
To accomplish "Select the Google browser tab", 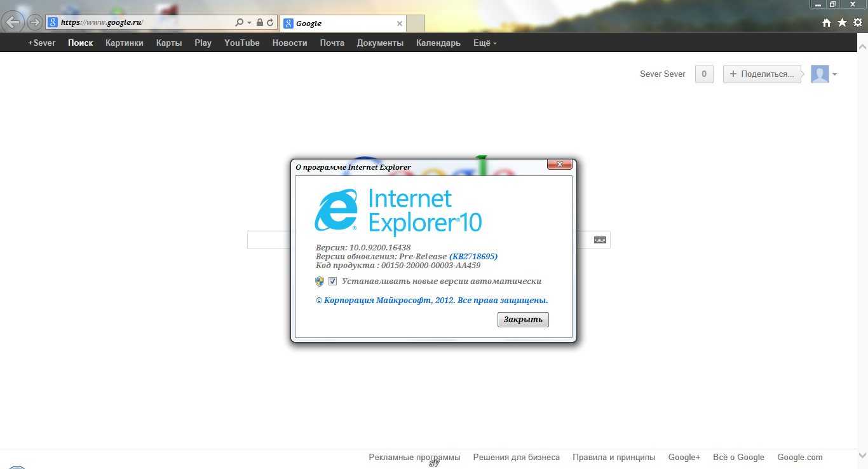I will (x=342, y=23).
